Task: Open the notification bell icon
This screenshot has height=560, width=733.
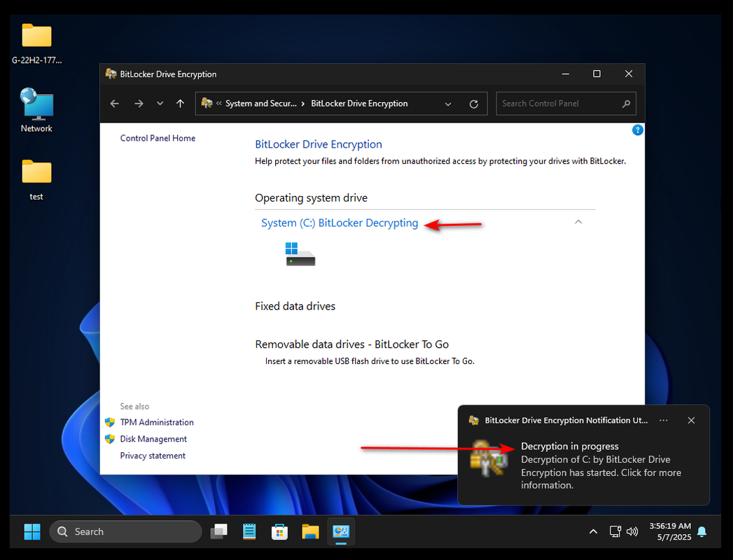Action: (x=701, y=531)
